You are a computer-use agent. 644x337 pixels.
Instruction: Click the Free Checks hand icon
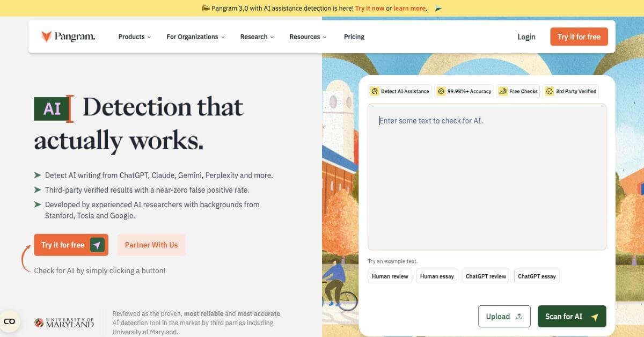[x=503, y=91]
